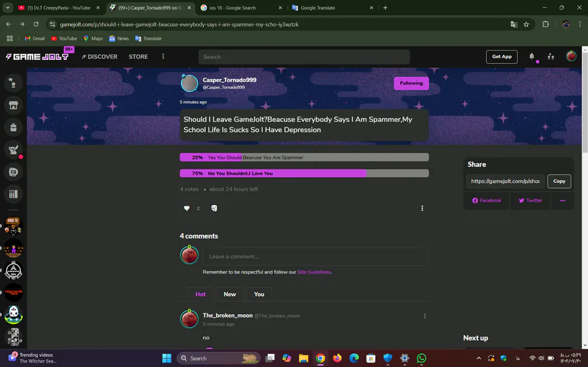
Task: Bookmark this page with the star icon
Action: point(526,24)
